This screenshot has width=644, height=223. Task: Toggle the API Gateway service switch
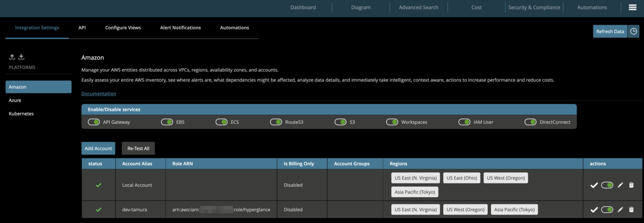(x=94, y=122)
